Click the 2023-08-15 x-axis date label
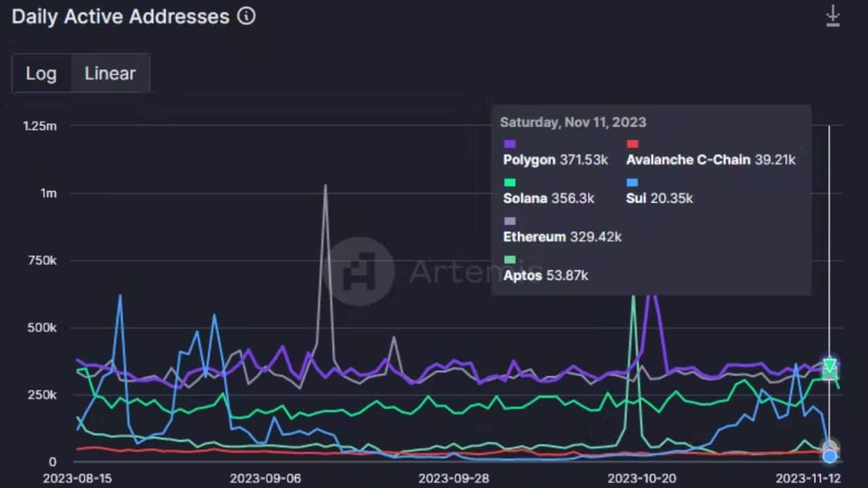868x488 pixels. [77, 478]
